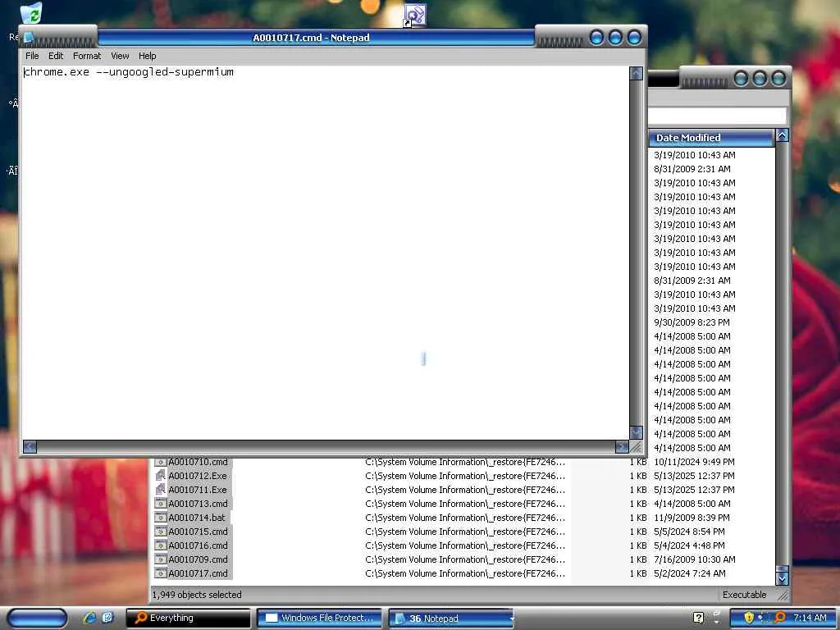840x630 pixels.
Task: Open the Format menu in Notepad
Action: coord(87,56)
